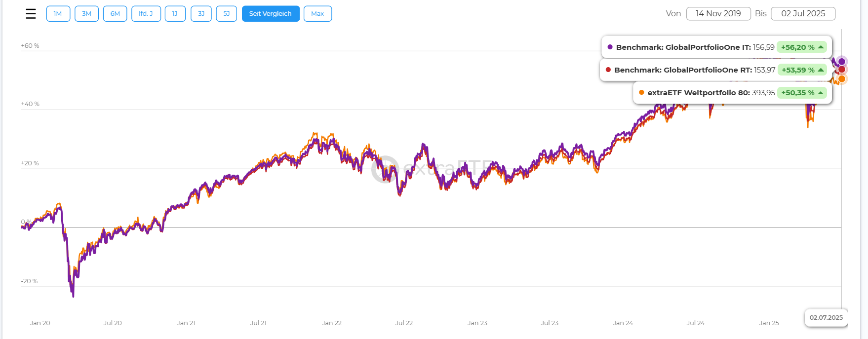Show the Max time range
868x339 pixels.
317,14
